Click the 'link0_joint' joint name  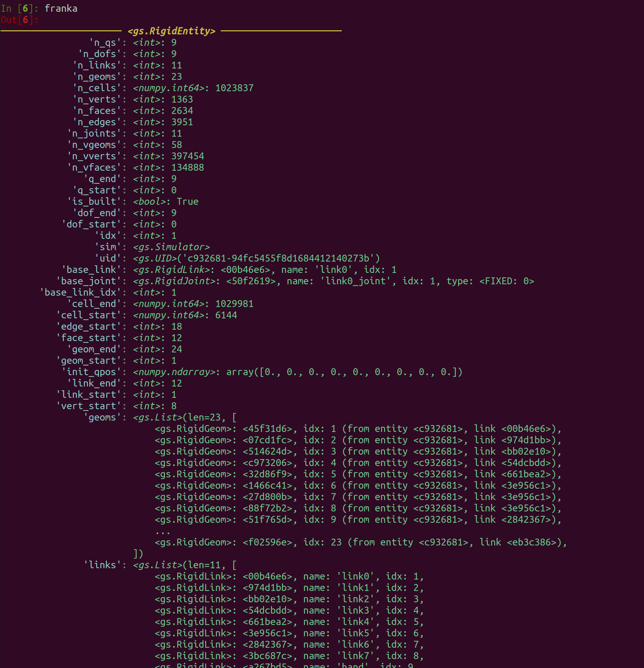coord(356,281)
